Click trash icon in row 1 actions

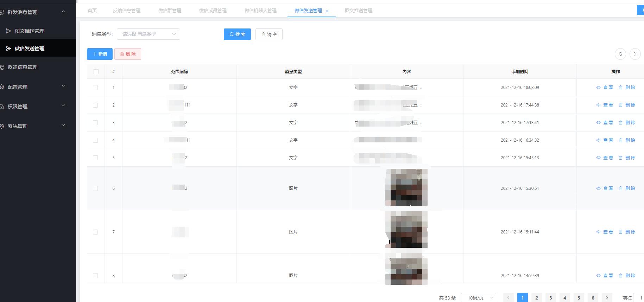(620, 87)
